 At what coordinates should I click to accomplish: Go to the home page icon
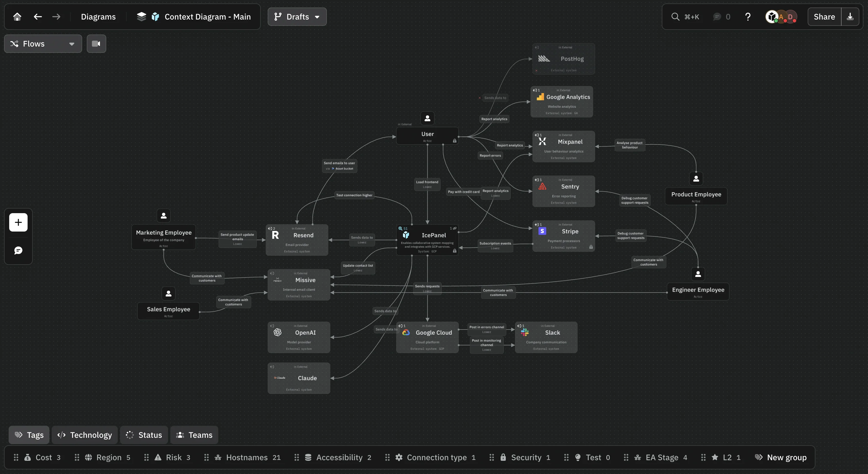pos(17,17)
